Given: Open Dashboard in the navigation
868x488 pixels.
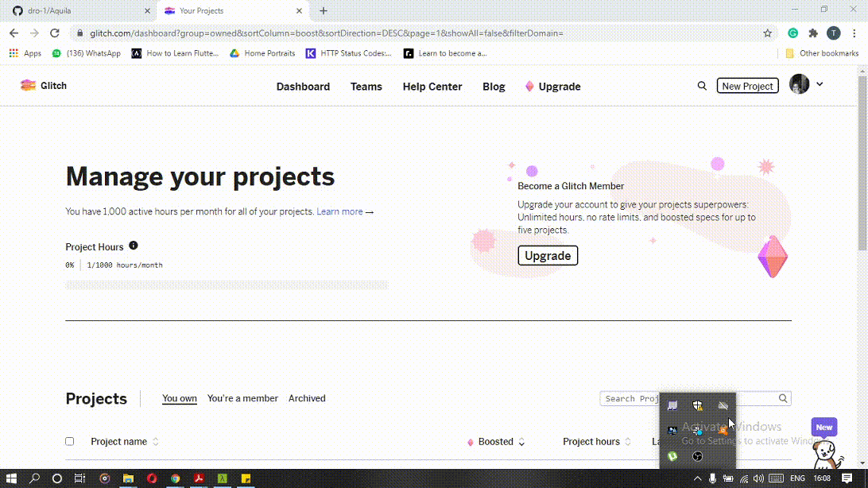Looking at the screenshot, I should [x=303, y=87].
